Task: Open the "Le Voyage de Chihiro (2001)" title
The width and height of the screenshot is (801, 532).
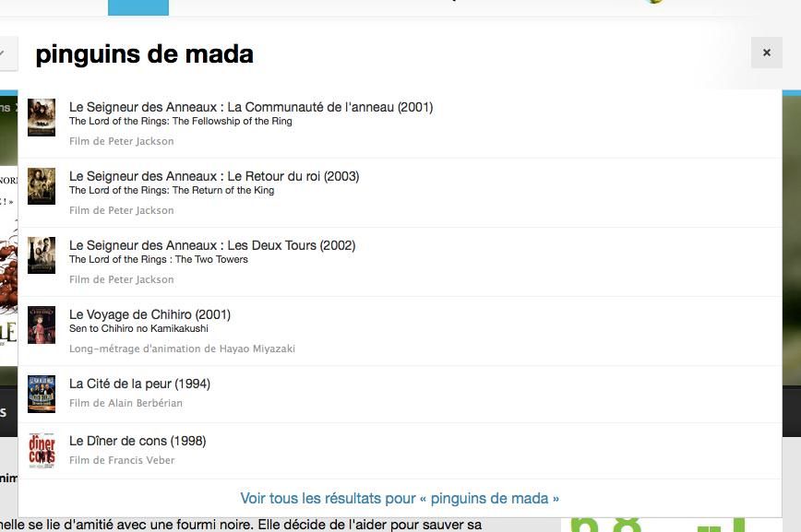Action: (x=149, y=314)
